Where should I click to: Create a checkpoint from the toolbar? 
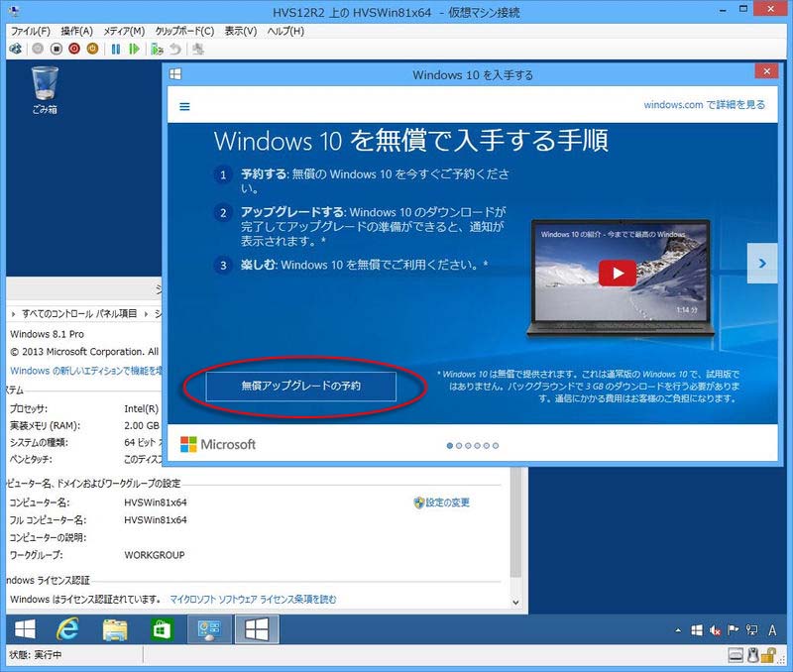click(x=157, y=49)
